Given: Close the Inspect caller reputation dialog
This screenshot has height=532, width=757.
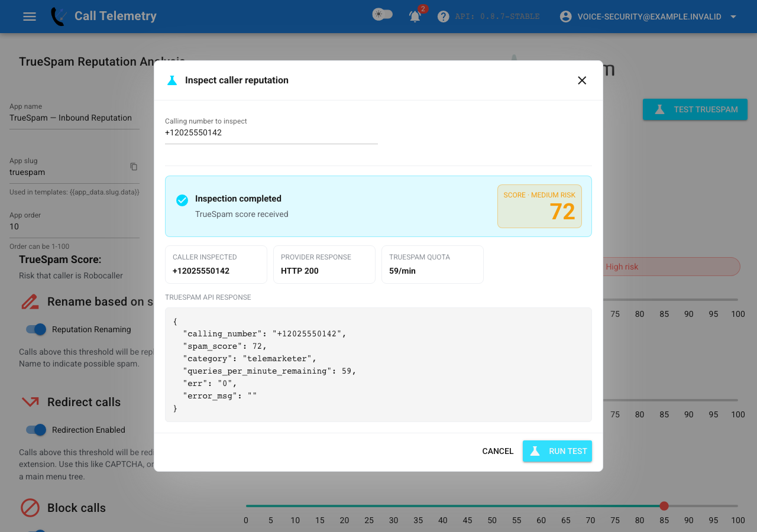Looking at the screenshot, I should (x=582, y=80).
